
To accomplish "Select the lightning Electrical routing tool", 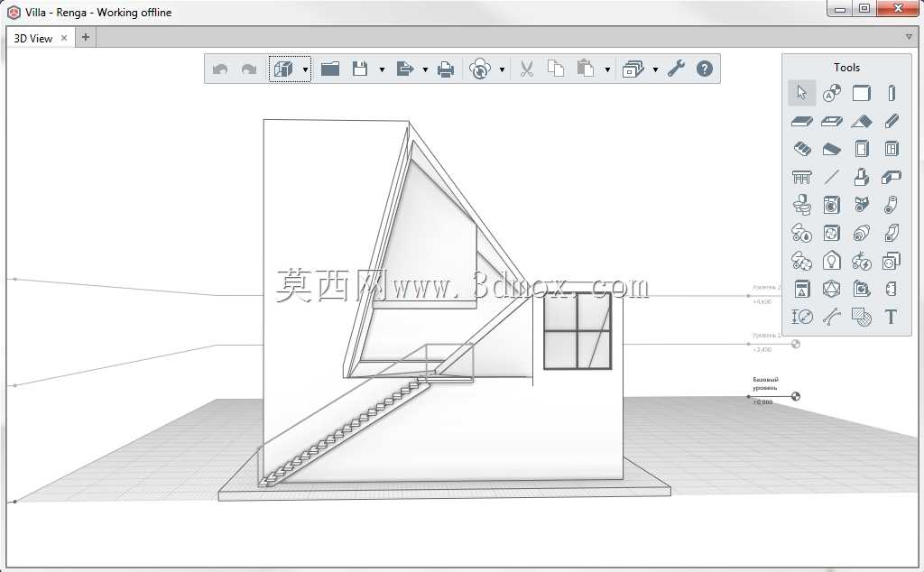I will pos(862,261).
